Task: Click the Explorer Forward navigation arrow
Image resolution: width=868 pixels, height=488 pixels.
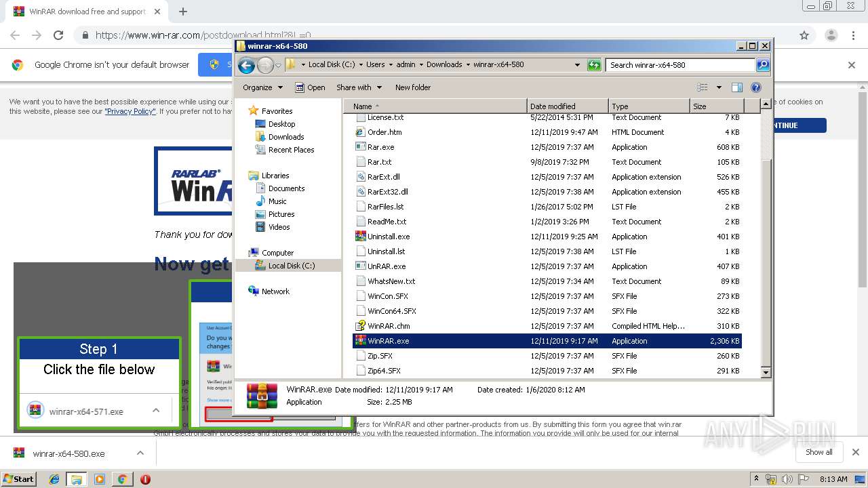Action: click(x=265, y=65)
